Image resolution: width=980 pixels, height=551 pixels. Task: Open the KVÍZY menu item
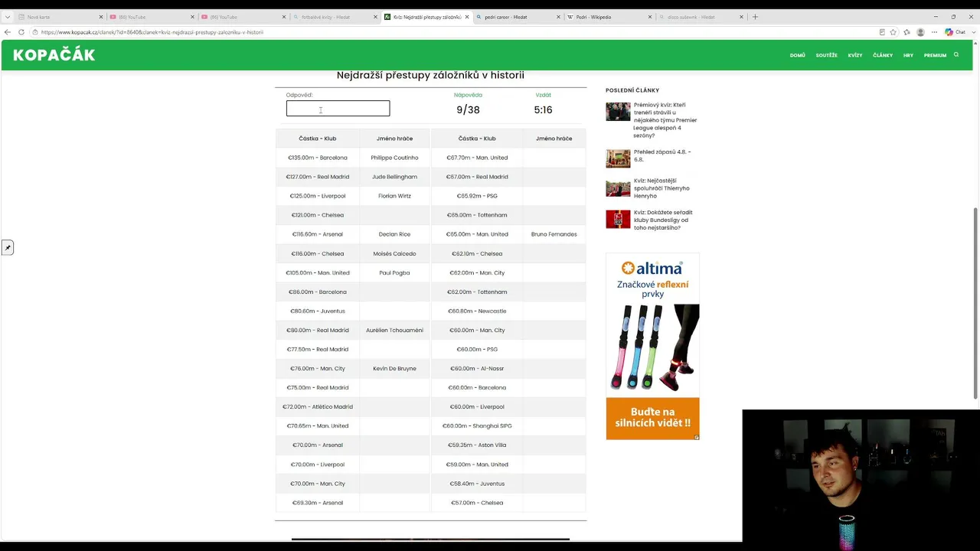(855, 55)
